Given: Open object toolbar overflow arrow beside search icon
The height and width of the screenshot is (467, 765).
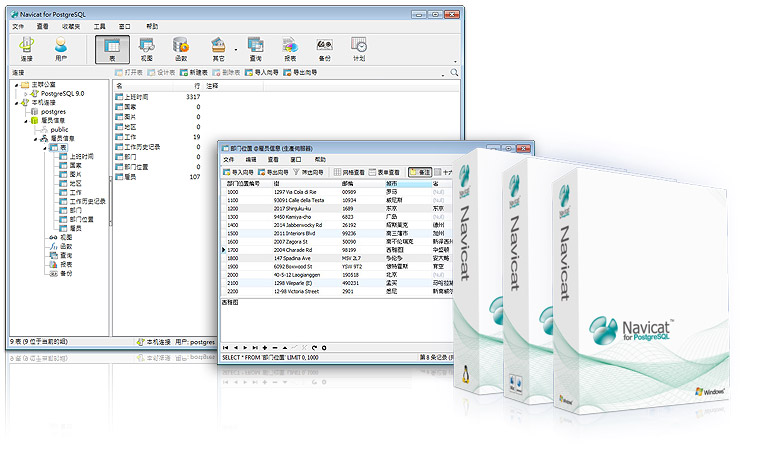Looking at the screenshot, I should (x=443, y=75).
